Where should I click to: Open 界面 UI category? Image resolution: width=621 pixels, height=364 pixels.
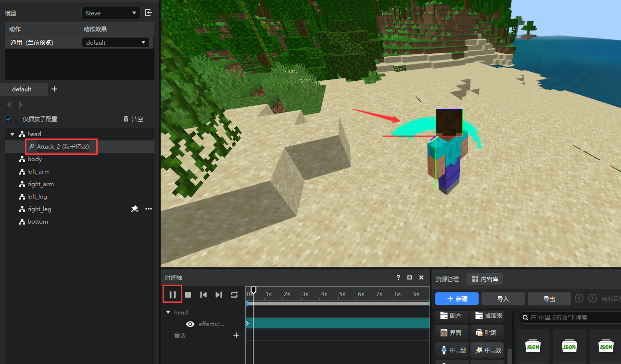tap(452, 333)
